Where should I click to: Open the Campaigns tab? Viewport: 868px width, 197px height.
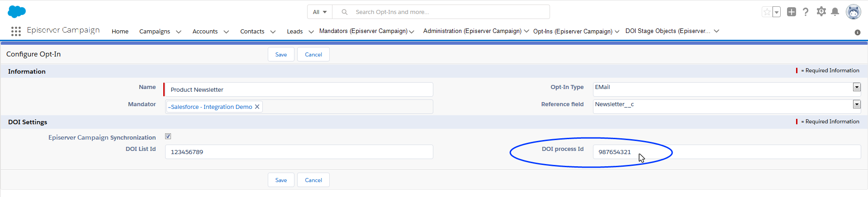click(x=155, y=31)
